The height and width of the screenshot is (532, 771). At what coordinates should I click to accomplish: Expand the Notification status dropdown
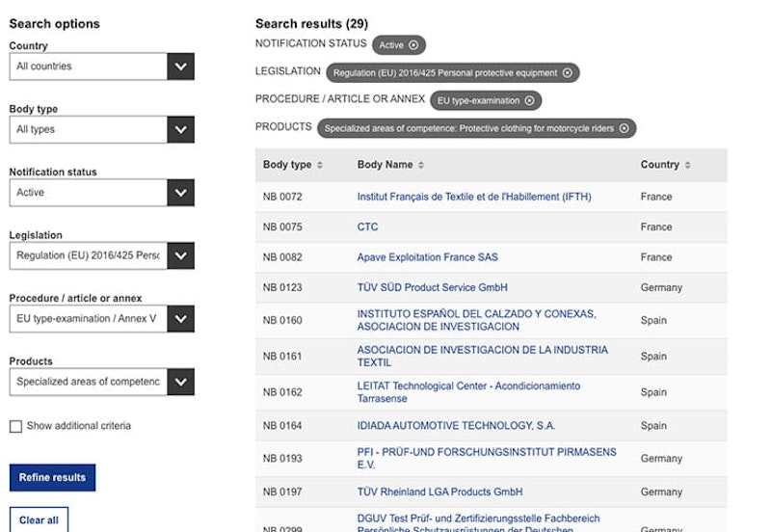(180, 193)
